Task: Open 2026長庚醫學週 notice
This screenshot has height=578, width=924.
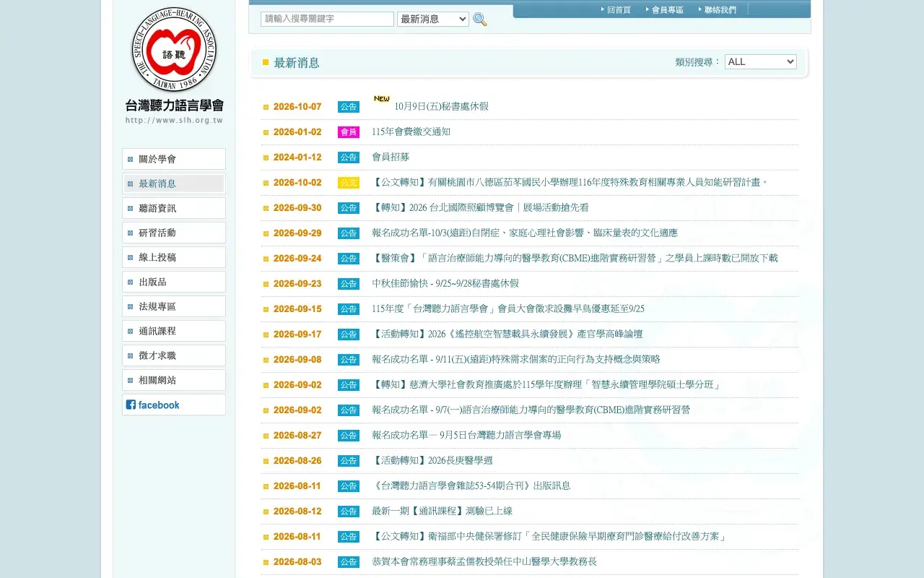Action: (x=432, y=461)
